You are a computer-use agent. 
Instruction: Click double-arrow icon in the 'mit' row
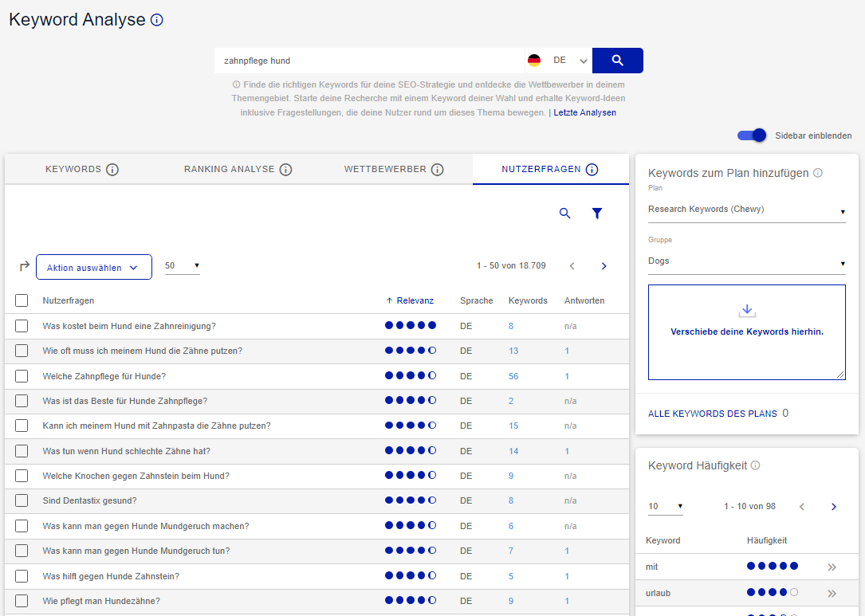[832, 567]
